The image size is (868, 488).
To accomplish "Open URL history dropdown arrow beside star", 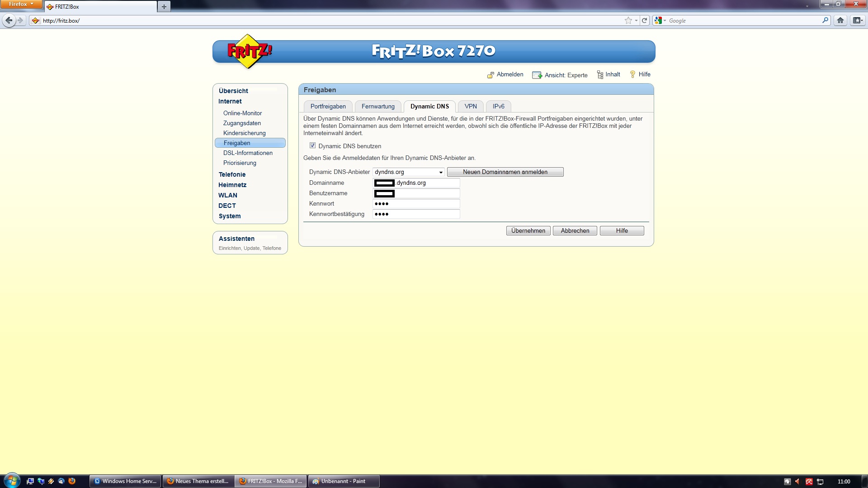I will 636,20.
